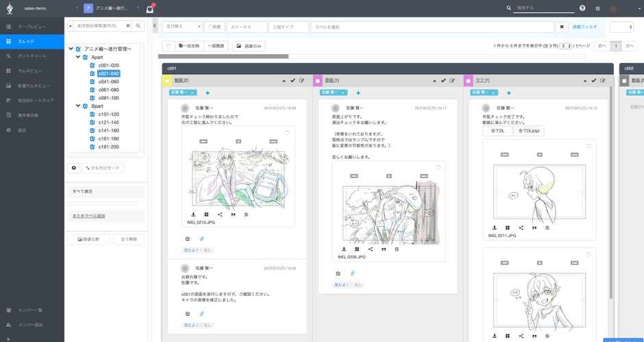Click the ひも付けモード button

tap(103, 168)
